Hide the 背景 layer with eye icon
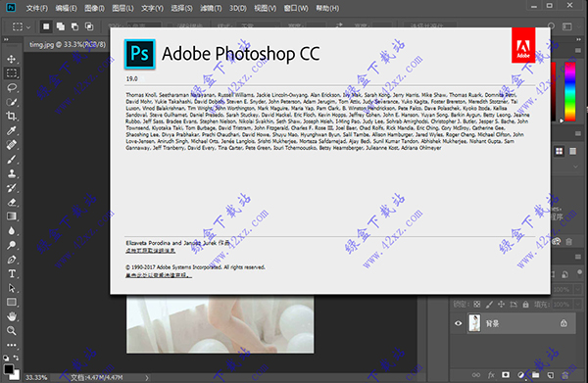Image resolution: width=588 pixels, height=383 pixels. (459, 323)
